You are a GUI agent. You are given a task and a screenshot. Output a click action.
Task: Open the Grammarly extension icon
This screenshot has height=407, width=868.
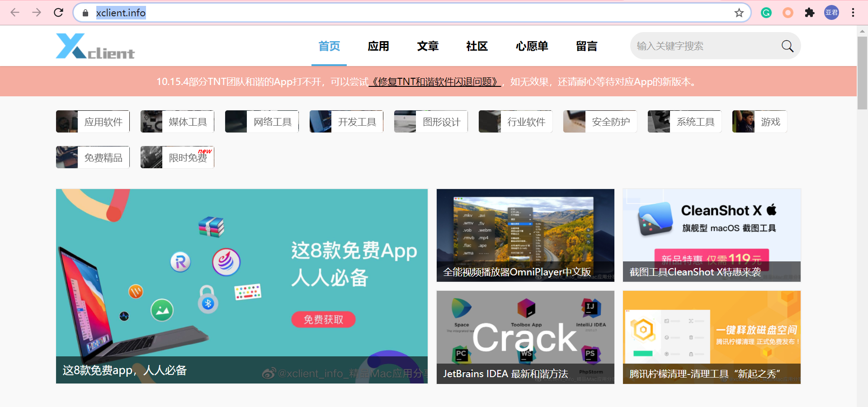click(766, 12)
